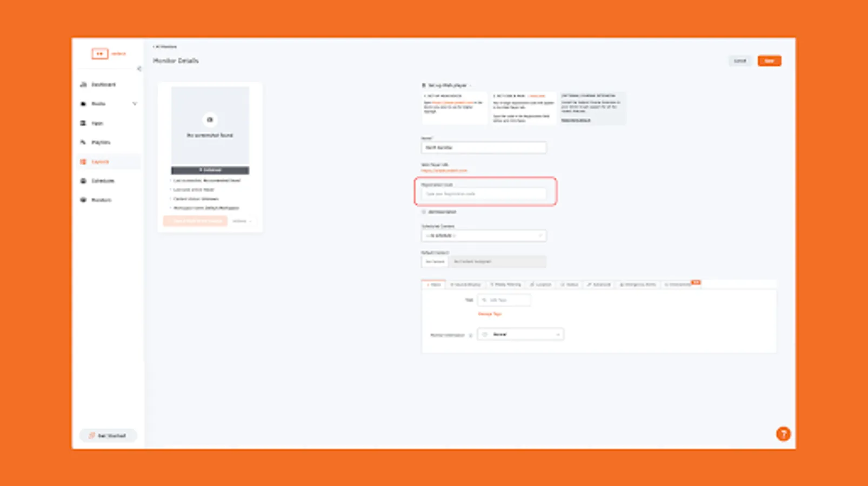Expand the Media submenu chevron
Viewport: 868px width, 486px height.
pyautogui.click(x=135, y=104)
